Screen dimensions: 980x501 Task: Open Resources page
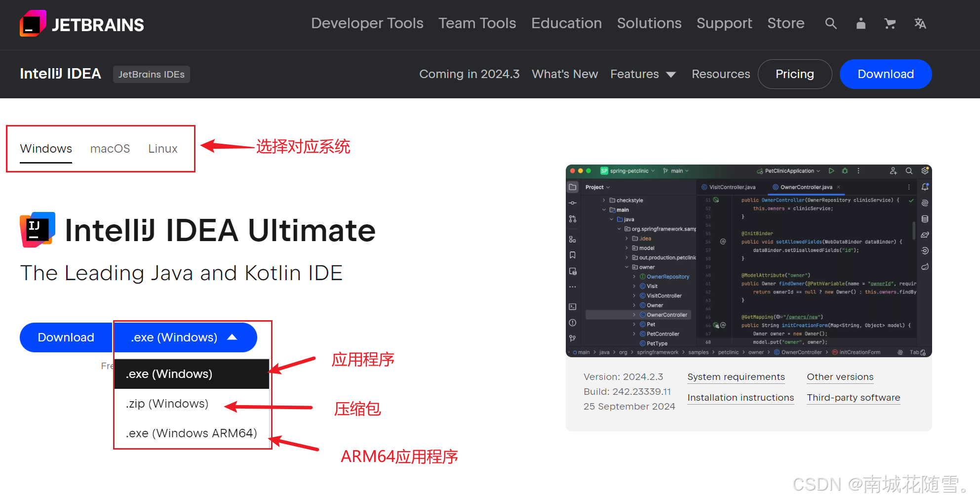click(721, 74)
